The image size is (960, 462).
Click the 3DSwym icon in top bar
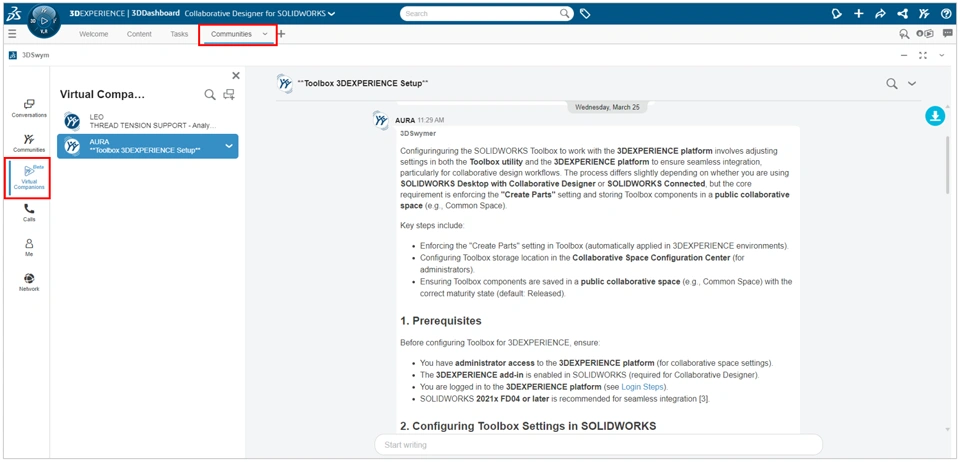pyautogui.click(x=924, y=13)
